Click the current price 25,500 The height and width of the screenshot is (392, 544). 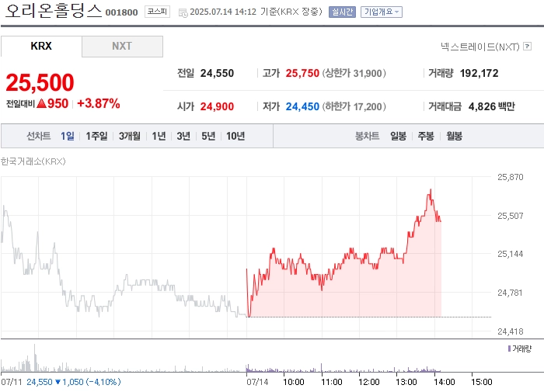[x=40, y=82]
